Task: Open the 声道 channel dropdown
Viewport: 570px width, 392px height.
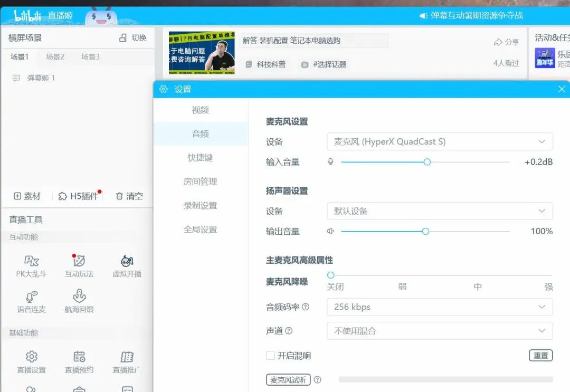Action: [x=440, y=331]
